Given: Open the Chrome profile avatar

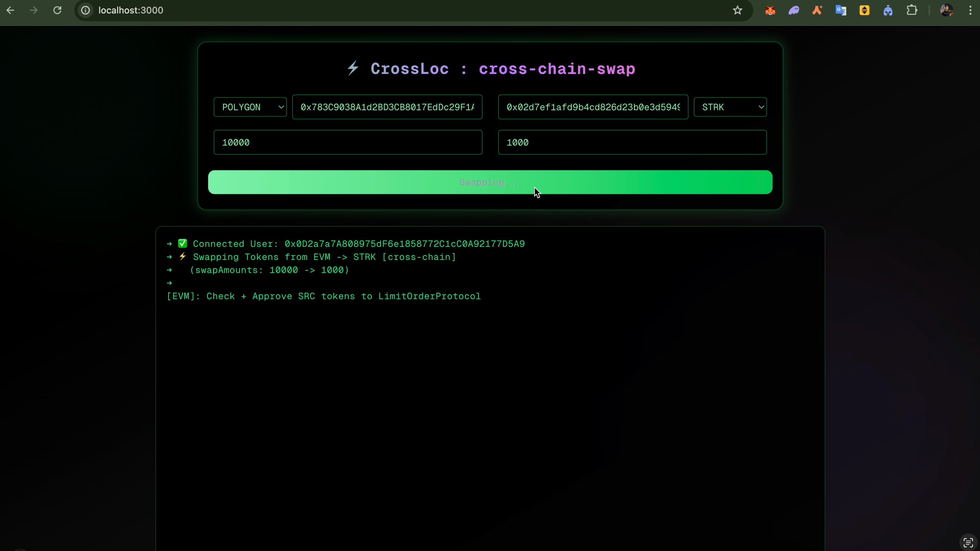Looking at the screenshot, I should point(946,10).
